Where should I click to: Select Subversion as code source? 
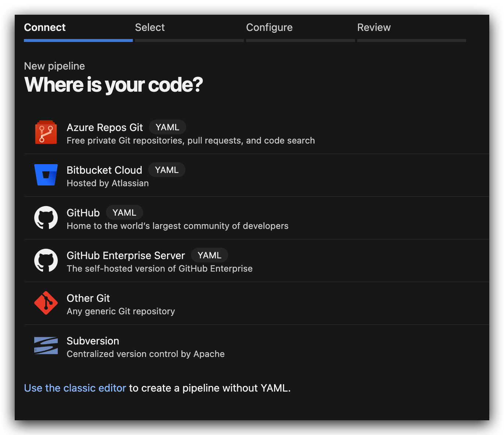93,341
